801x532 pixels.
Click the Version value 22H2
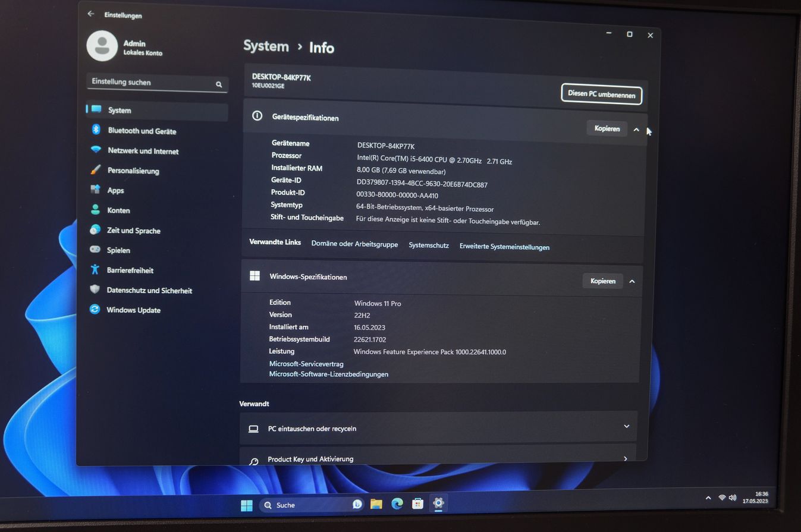coord(362,315)
